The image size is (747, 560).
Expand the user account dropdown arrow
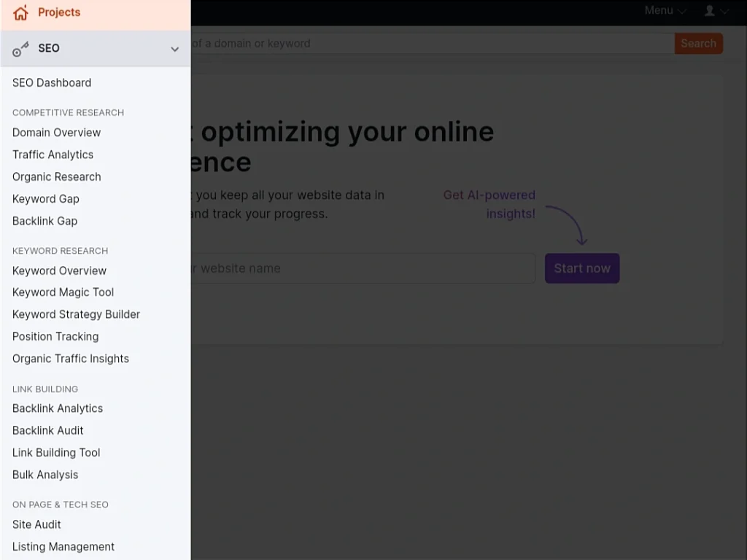tap(724, 11)
